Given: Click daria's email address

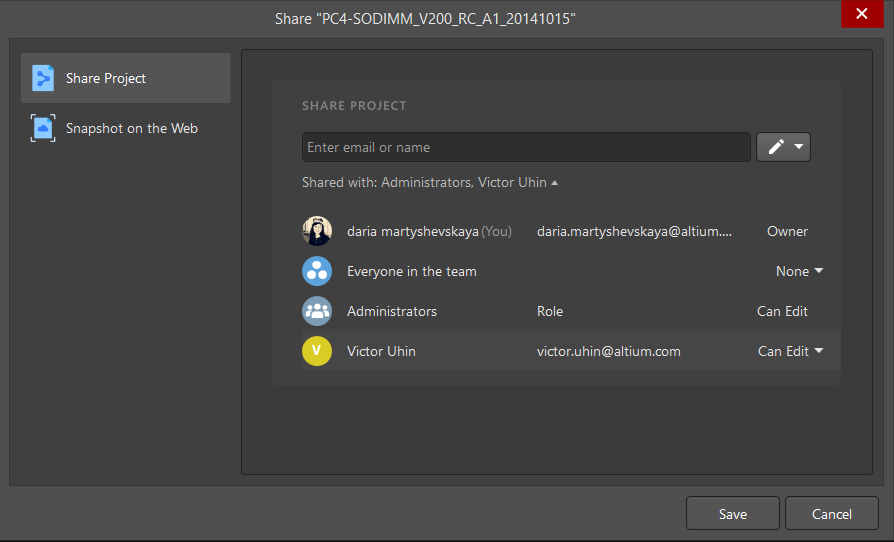Looking at the screenshot, I should pos(634,231).
